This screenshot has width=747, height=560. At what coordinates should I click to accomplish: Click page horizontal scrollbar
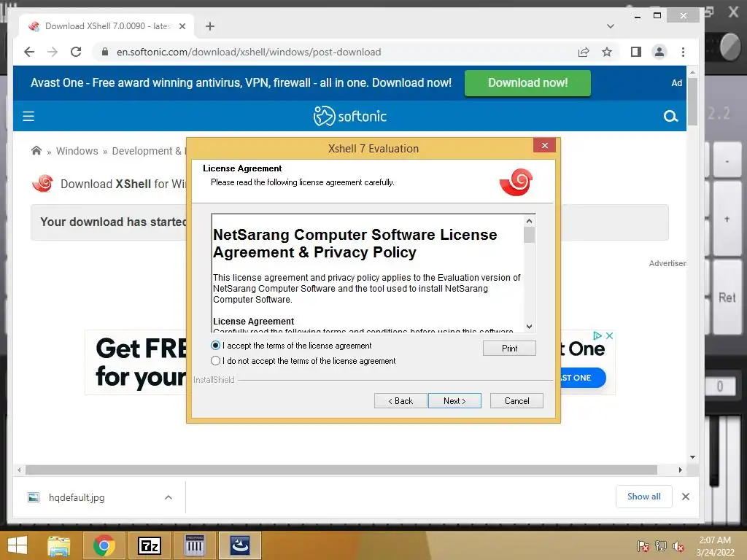click(341, 470)
